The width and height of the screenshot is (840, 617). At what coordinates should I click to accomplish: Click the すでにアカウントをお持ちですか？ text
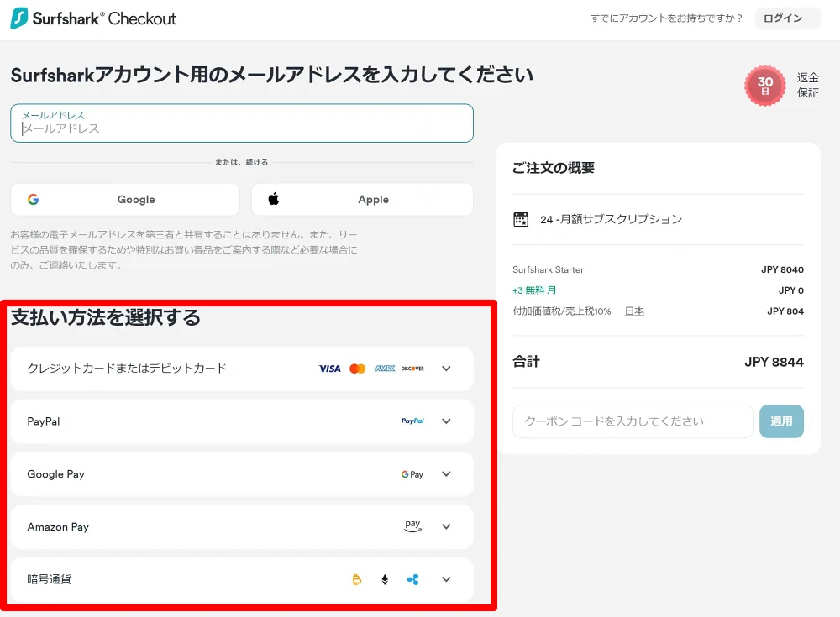coord(666,18)
